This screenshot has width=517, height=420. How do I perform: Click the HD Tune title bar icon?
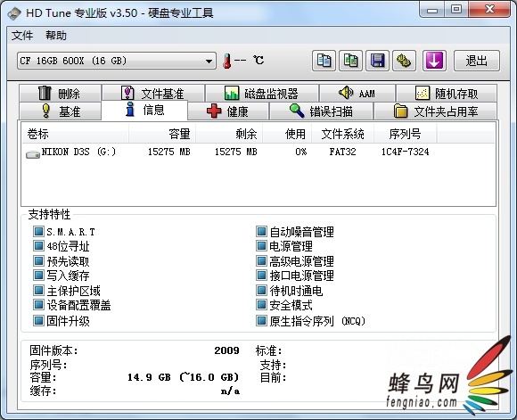[14, 13]
